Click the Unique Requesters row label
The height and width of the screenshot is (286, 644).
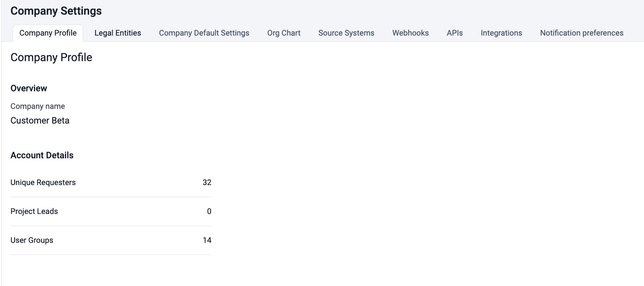coord(43,183)
